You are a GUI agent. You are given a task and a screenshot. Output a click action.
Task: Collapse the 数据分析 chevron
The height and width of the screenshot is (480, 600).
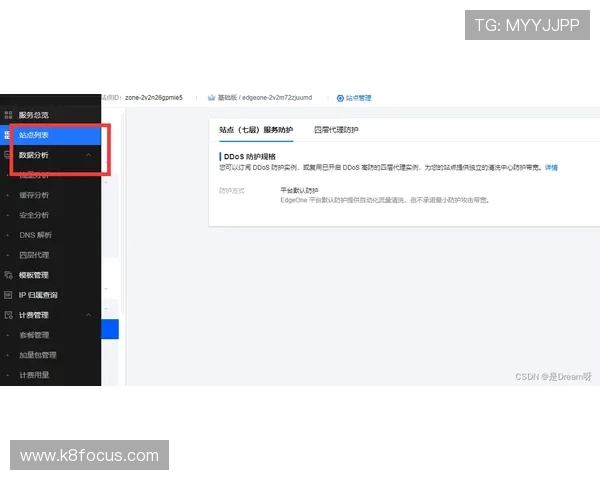(88, 155)
